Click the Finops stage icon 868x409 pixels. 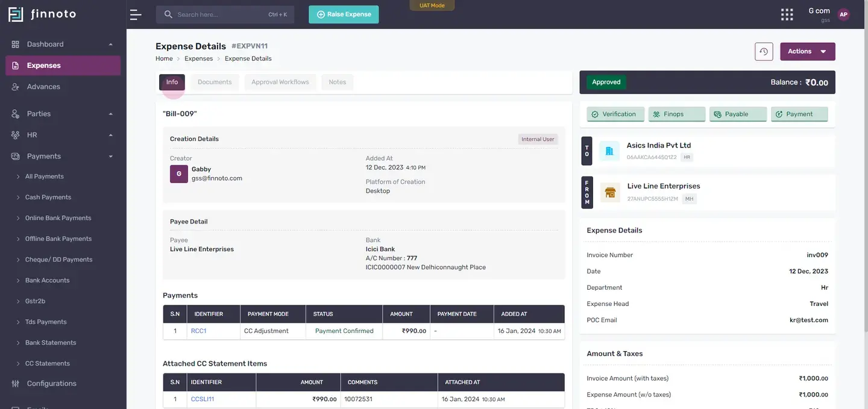pyautogui.click(x=656, y=114)
